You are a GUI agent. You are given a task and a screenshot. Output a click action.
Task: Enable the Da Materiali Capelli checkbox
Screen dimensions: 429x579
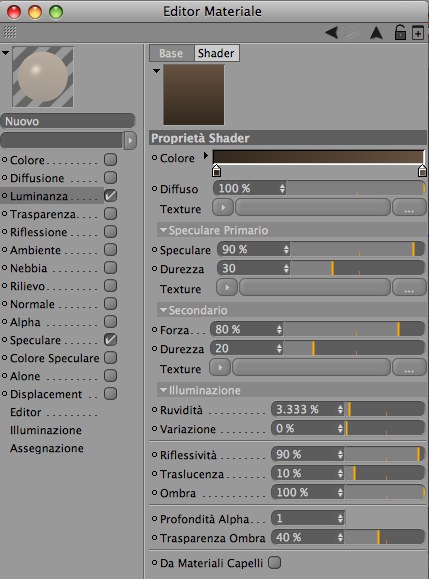point(274,562)
